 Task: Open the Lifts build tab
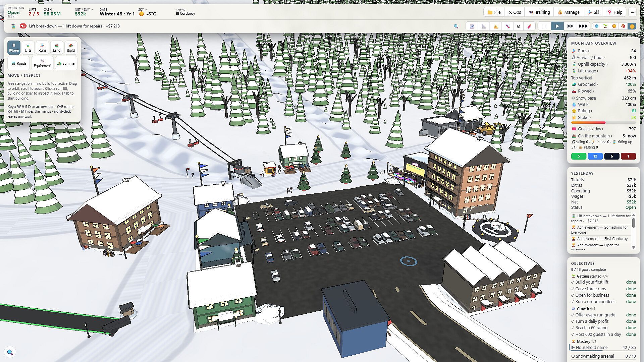(28, 48)
